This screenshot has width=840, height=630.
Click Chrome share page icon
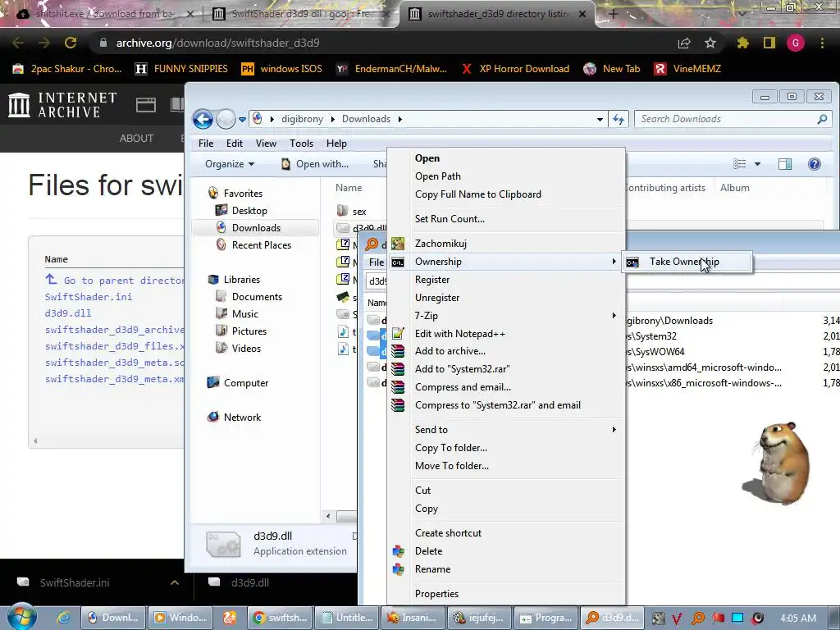(684, 43)
